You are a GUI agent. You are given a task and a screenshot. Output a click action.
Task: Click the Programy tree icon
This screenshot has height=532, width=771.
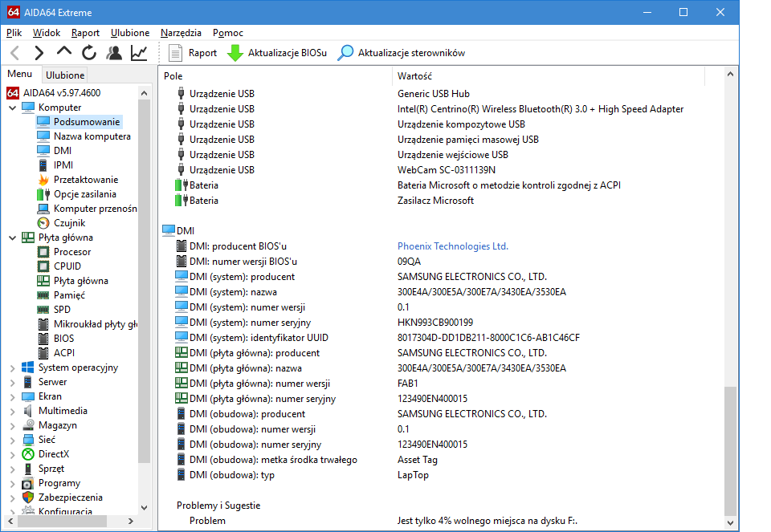28,483
